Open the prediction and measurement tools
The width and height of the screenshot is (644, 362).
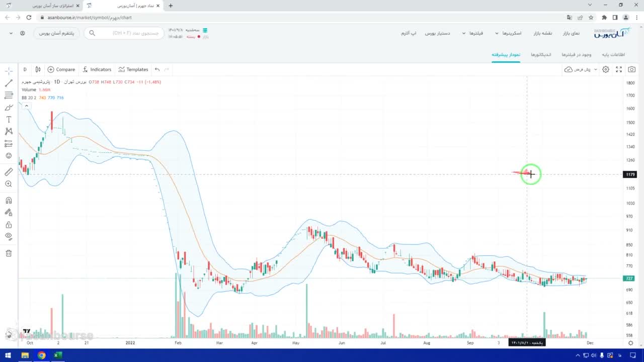9,144
